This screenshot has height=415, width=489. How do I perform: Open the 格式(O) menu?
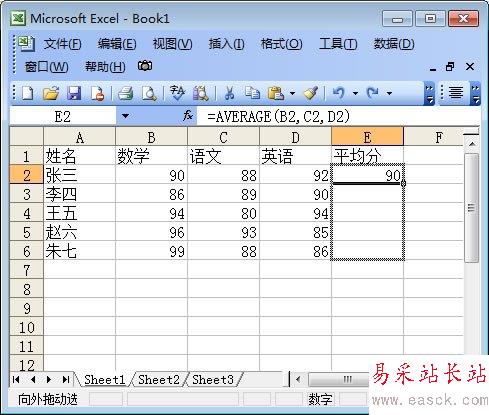point(281,44)
